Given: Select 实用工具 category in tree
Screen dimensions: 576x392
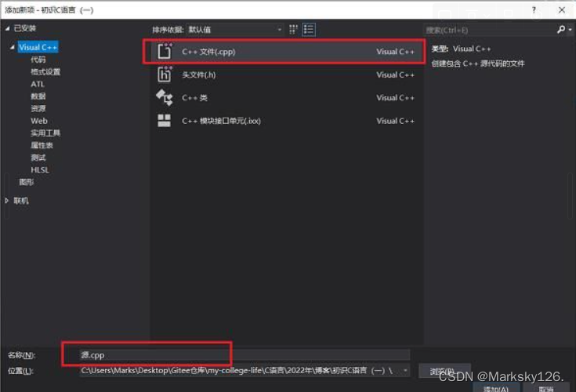Looking at the screenshot, I should coord(45,133).
